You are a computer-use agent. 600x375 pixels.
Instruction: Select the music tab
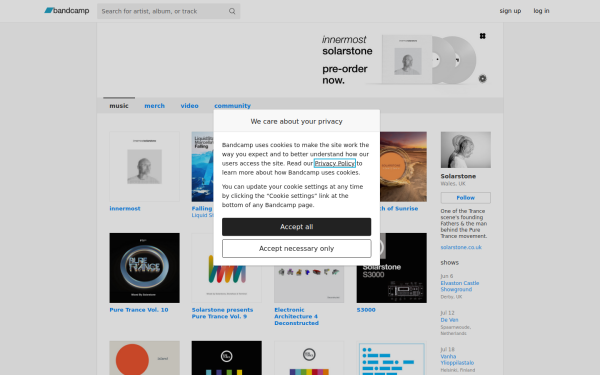tap(119, 106)
